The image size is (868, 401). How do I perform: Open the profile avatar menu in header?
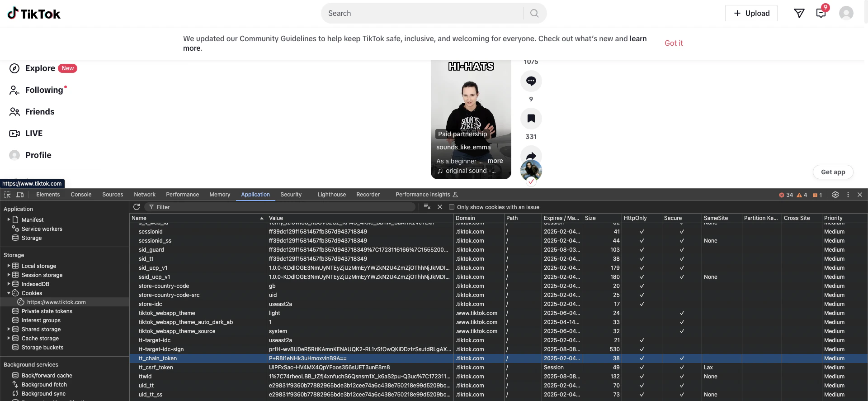point(846,13)
